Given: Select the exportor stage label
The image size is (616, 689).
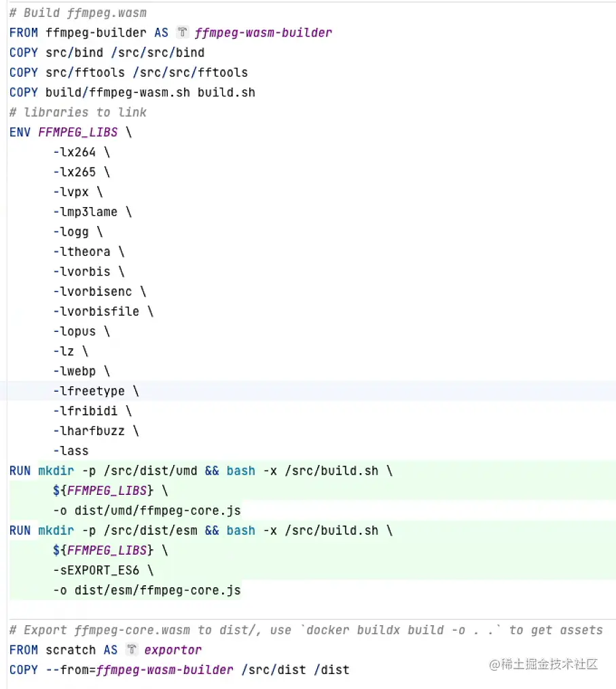Looking at the screenshot, I should pos(172,650).
